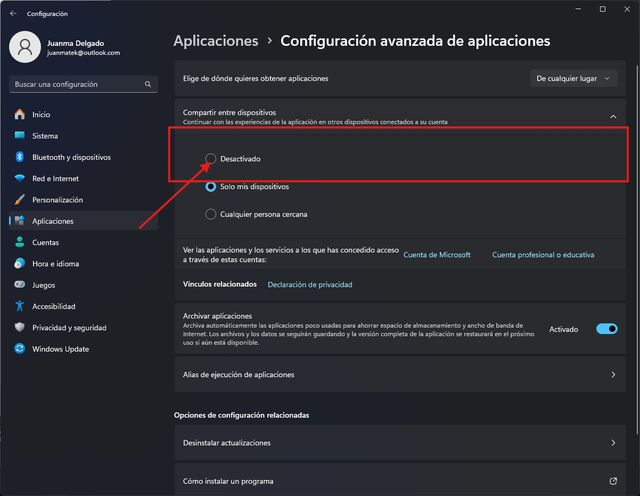
Task: Click the Aplicaciones breadcrumb in the header
Action: pyautogui.click(x=216, y=41)
